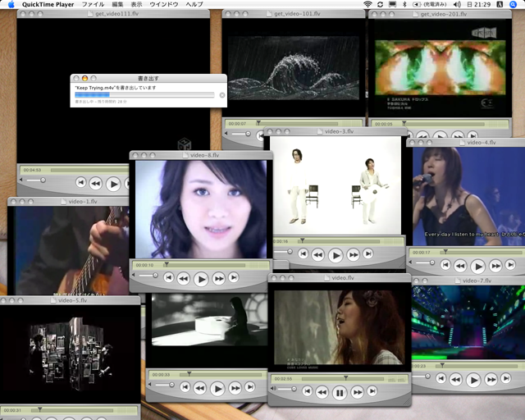The width and height of the screenshot is (525, 420).
Task: Open the QuickTime Player menu
Action: (48, 4)
